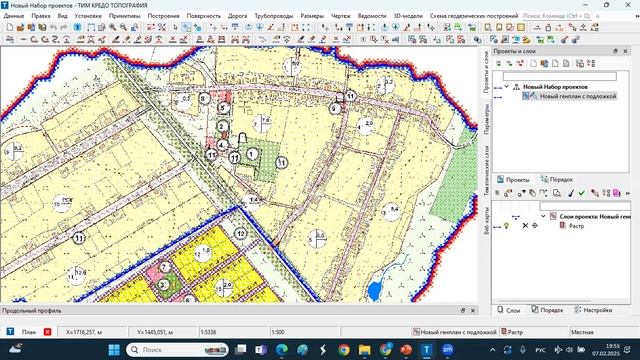The image size is (640, 360).
Task: Click the filter field above the layers tree
Action: [x=585, y=206]
